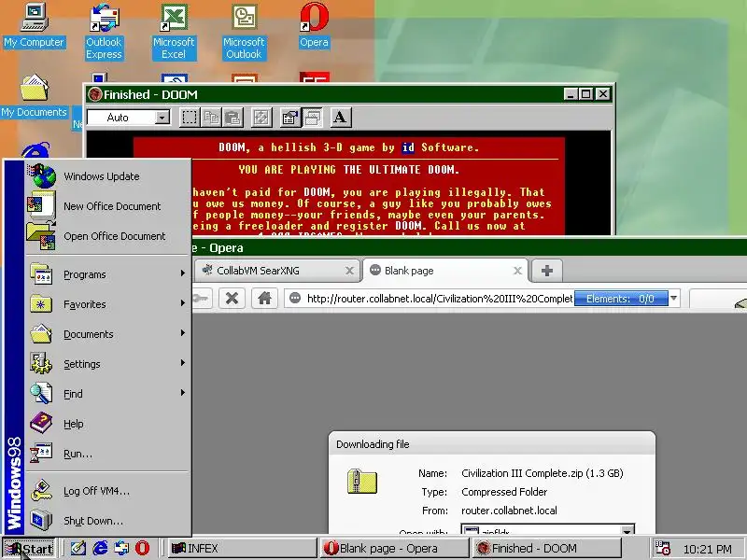
Task: Launch Outlook Express from quick launch
Action: [121, 548]
